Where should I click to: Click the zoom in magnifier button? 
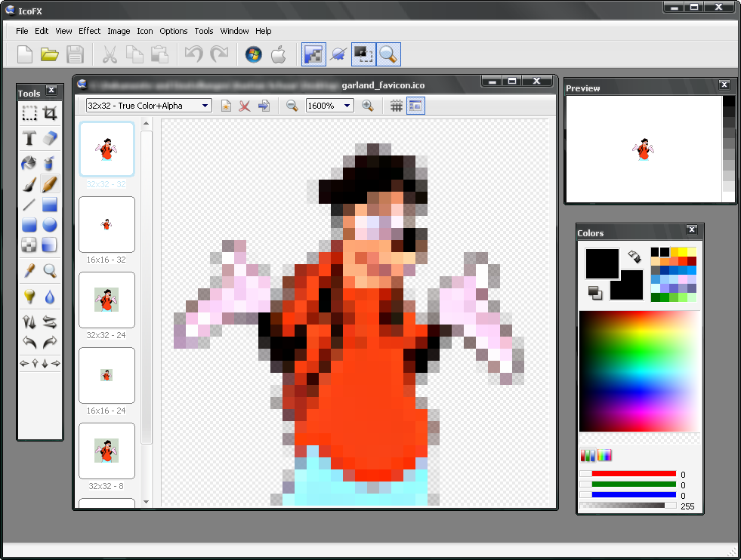[x=368, y=106]
